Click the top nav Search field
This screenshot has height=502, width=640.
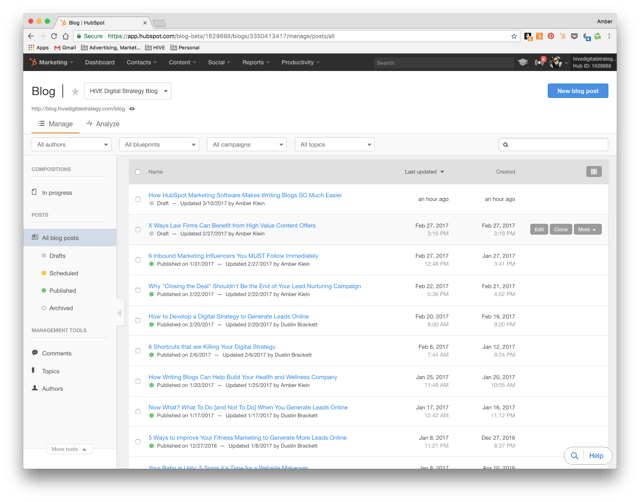tap(444, 63)
